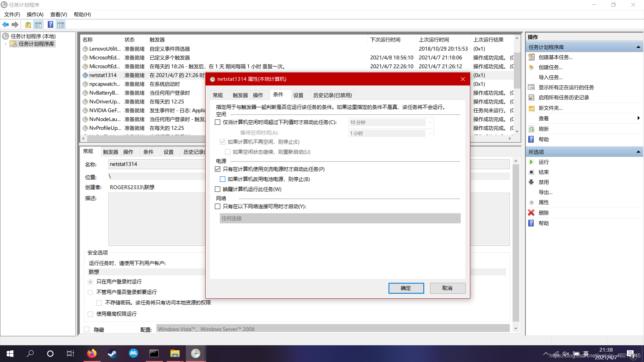Click 导出 in selected item actions
644x362 pixels.
click(545, 192)
